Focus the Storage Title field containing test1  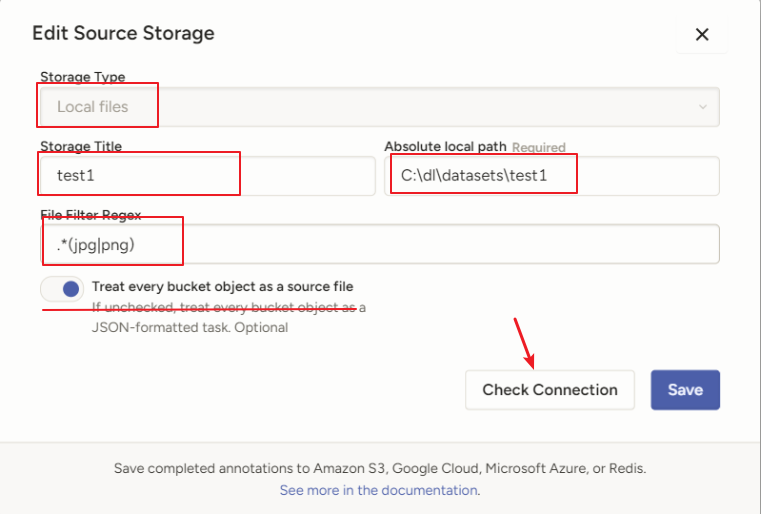205,176
